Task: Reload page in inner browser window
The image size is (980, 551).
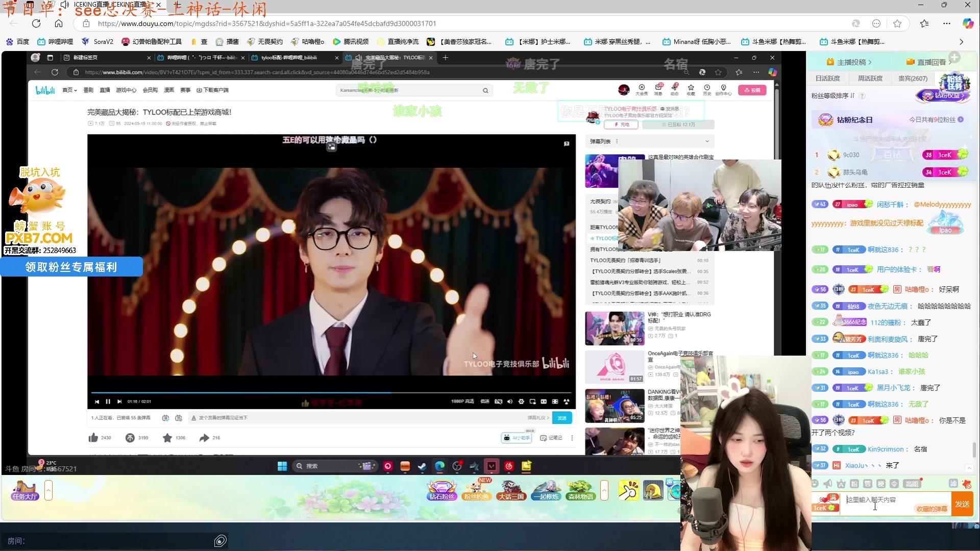Action: tap(55, 72)
